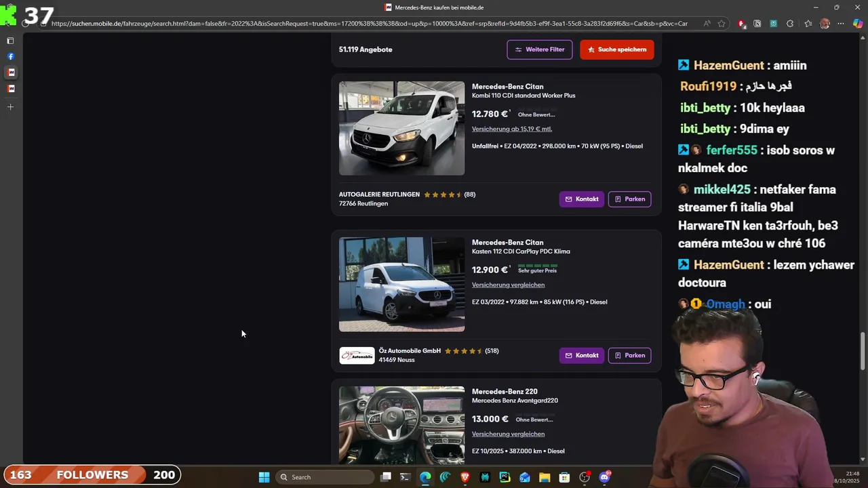
Task: Switch to the Facebook tab
Action: coord(10,56)
